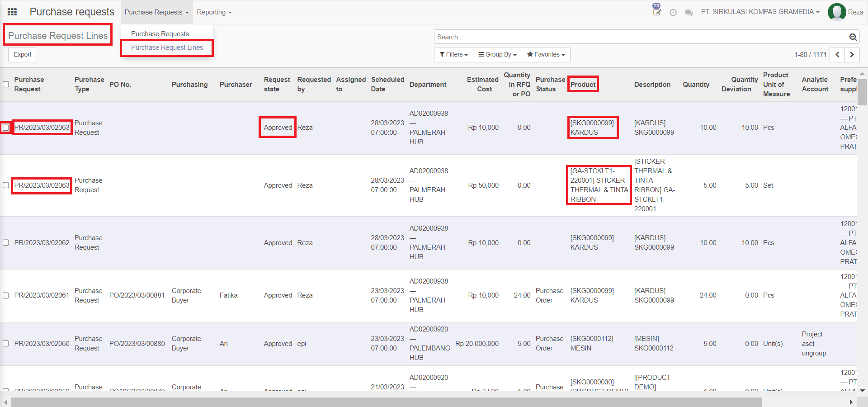The image size is (868, 407).
Task: Check the PR/2023/03/02060 row checkbox
Action: [6, 343]
